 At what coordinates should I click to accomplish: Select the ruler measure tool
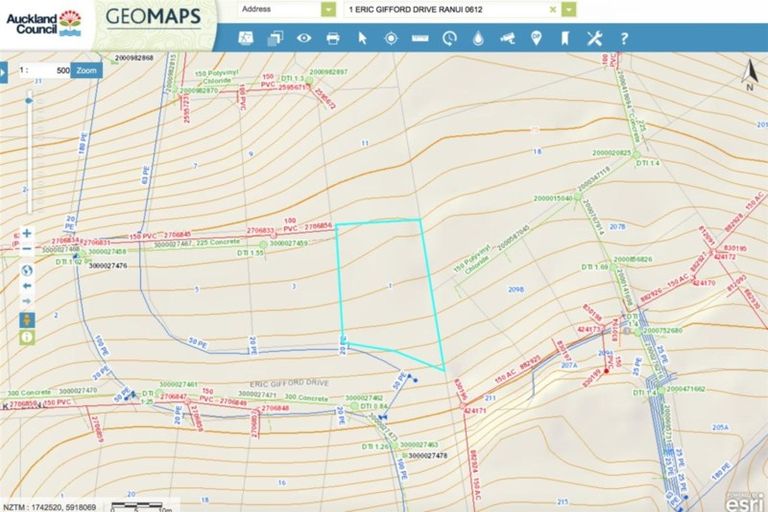coord(420,38)
